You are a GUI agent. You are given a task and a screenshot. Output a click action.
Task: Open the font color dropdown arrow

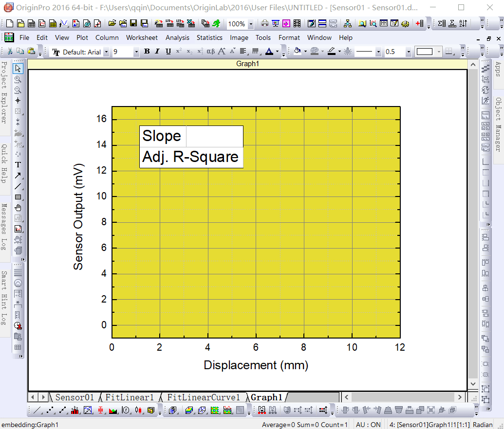point(277,52)
